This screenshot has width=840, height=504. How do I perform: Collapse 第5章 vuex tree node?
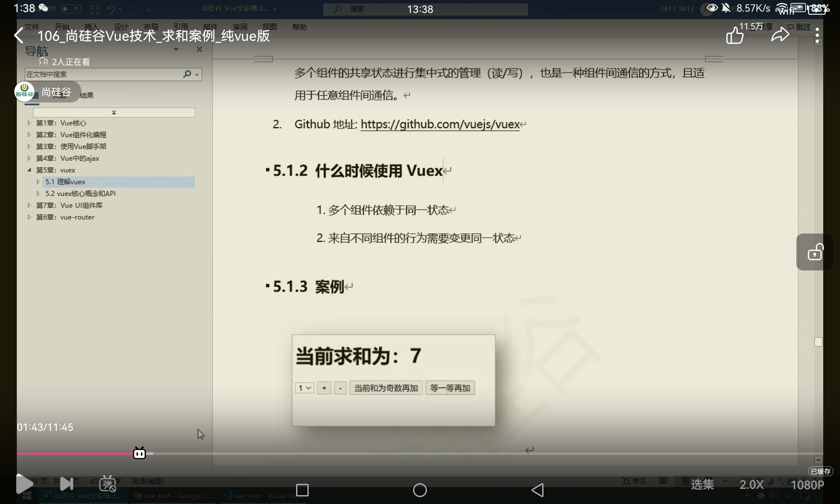pos(29,170)
